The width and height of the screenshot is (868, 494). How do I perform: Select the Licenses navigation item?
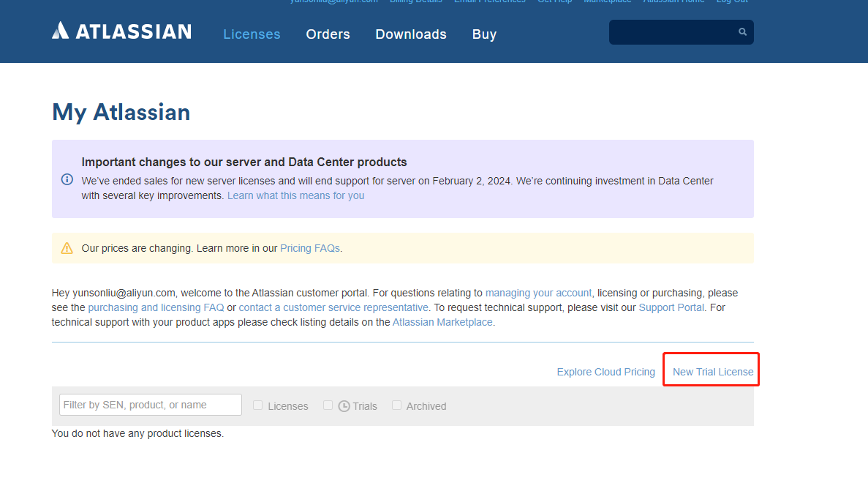coord(252,34)
